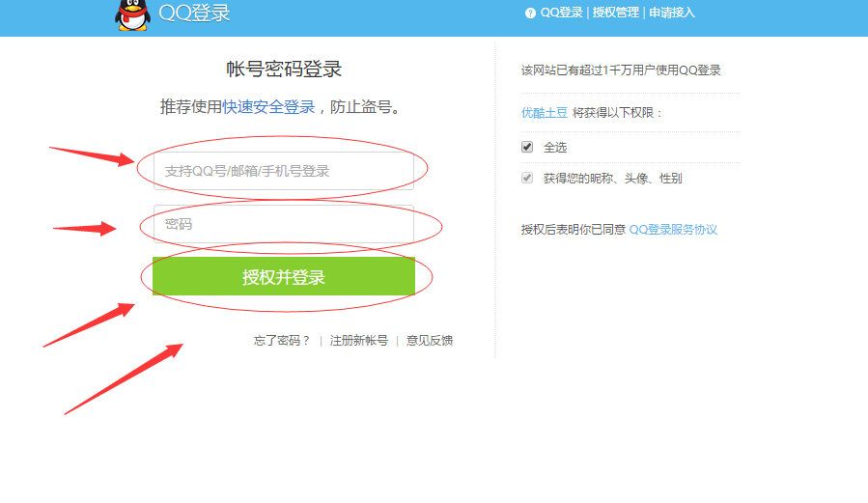Focus the QQ号/邮箱/手机号 account field
Image resolution: width=868 pixels, height=503 pixels.
284,171
